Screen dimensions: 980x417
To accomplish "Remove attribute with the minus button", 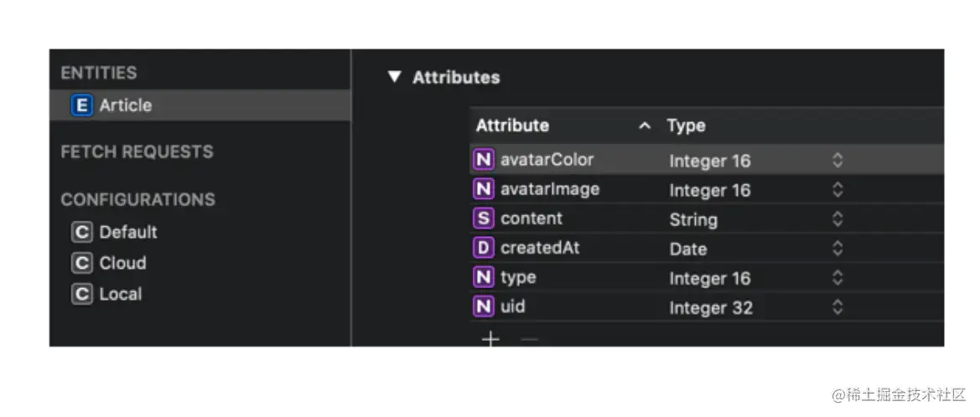I will pos(529,339).
